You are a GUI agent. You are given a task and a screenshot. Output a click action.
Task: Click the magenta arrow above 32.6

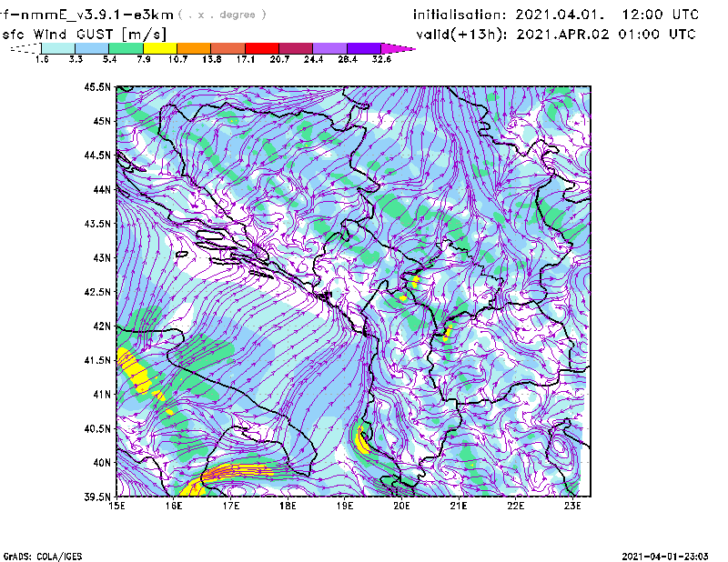point(398,48)
